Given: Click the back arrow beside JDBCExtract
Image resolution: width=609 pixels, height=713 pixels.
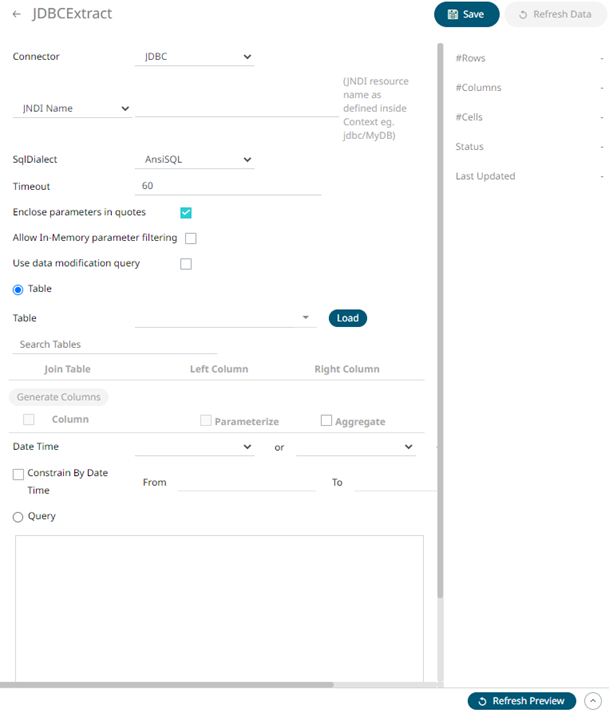Looking at the screenshot, I should [x=17, y=14].
